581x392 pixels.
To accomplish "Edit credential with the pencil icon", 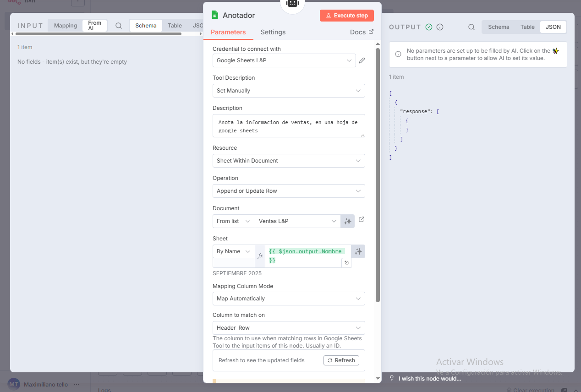I will tap(362, 60).
